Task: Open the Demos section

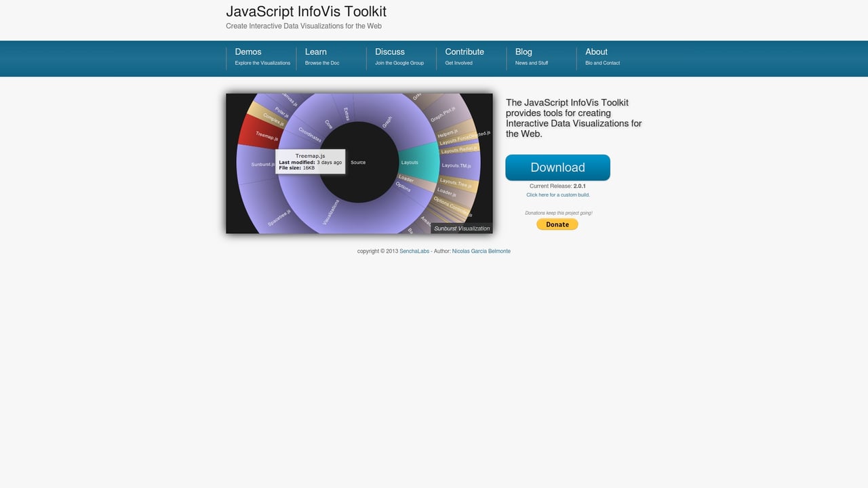Action: 248,52
